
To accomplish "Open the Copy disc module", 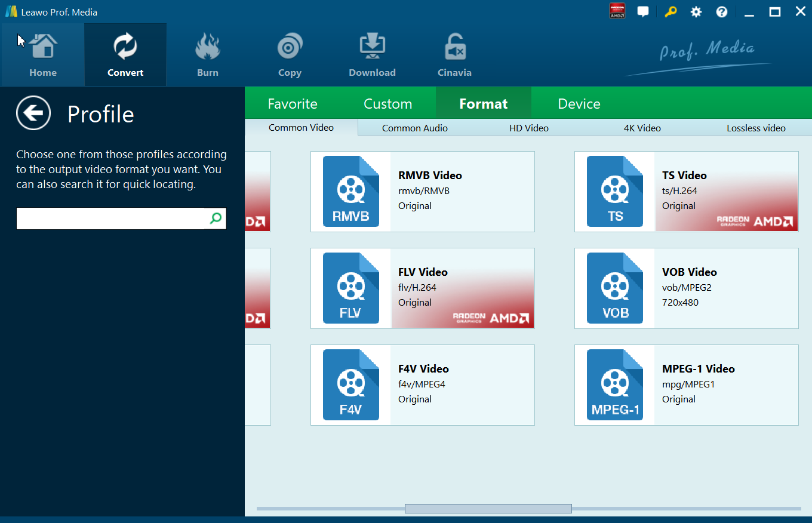I will pos(290,56).
